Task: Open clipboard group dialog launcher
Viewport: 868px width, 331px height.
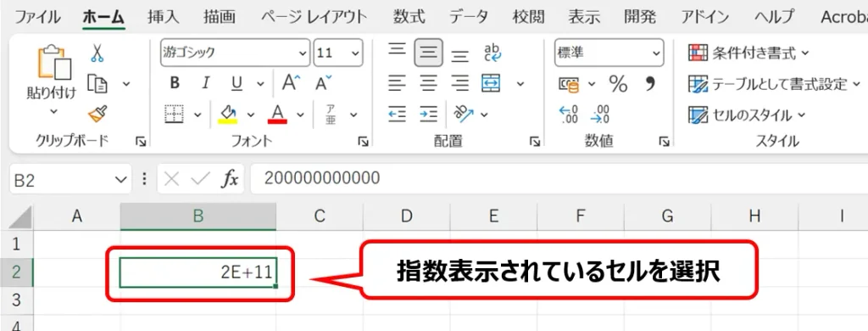Action: click(x=141, y=142)
